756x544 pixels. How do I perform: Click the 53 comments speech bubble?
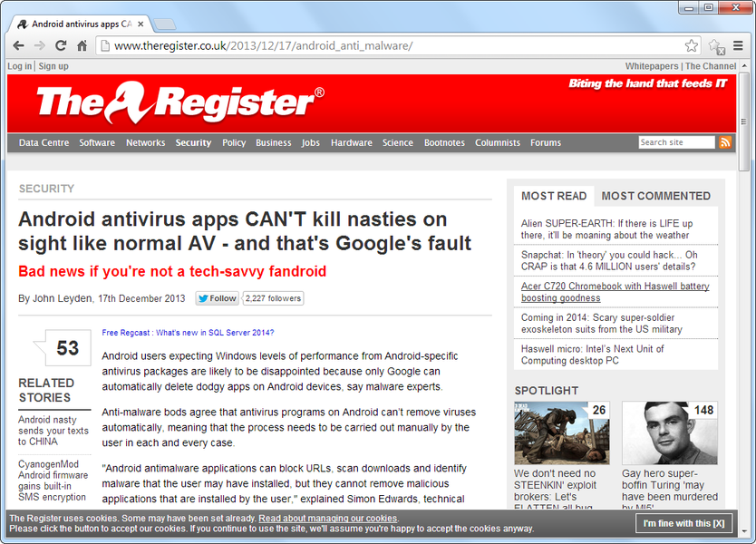pos(65,348)
